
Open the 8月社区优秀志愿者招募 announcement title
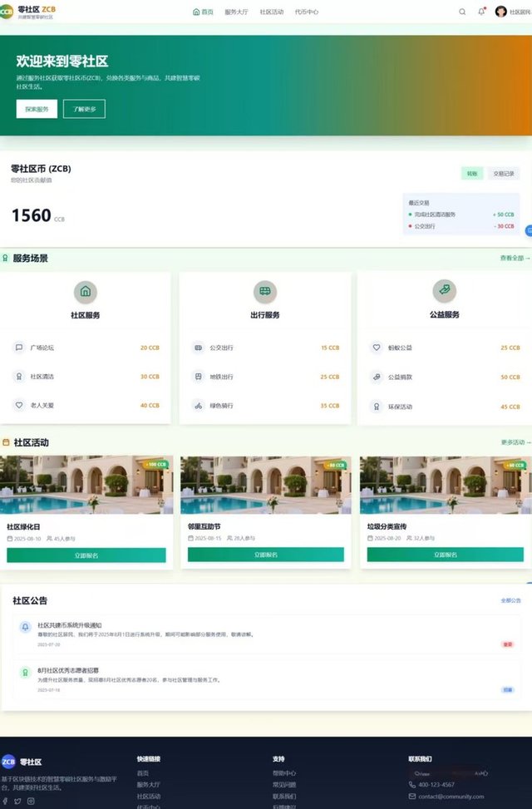68,671
